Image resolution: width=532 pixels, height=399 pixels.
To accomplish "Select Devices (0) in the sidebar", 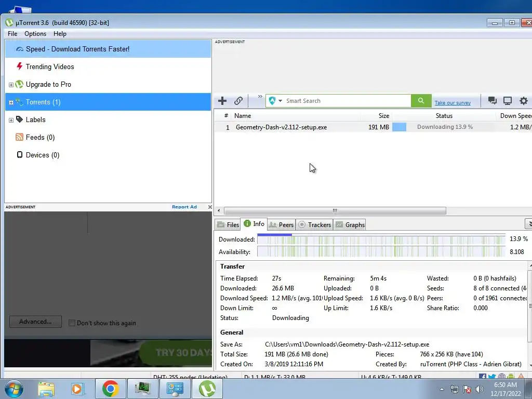I will click(x=108, y=155).
